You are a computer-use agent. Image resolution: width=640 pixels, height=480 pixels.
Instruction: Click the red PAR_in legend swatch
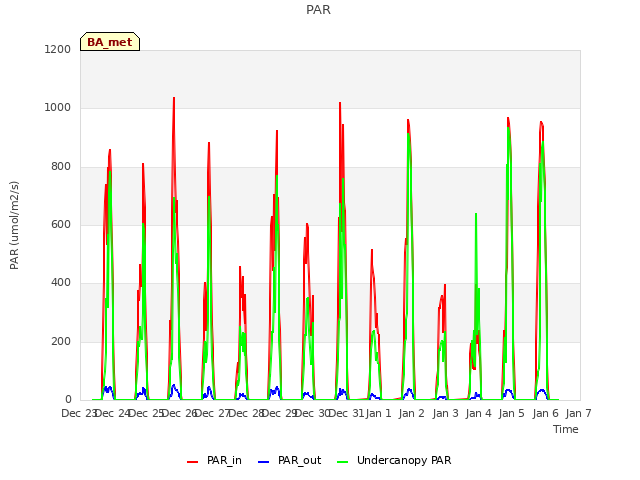coord(193,462)
